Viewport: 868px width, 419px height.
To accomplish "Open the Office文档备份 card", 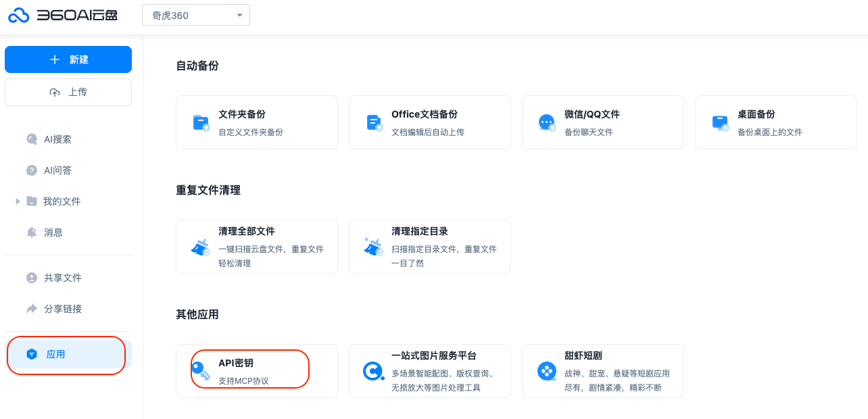I will pyautogui.click(x=430, y=122).
